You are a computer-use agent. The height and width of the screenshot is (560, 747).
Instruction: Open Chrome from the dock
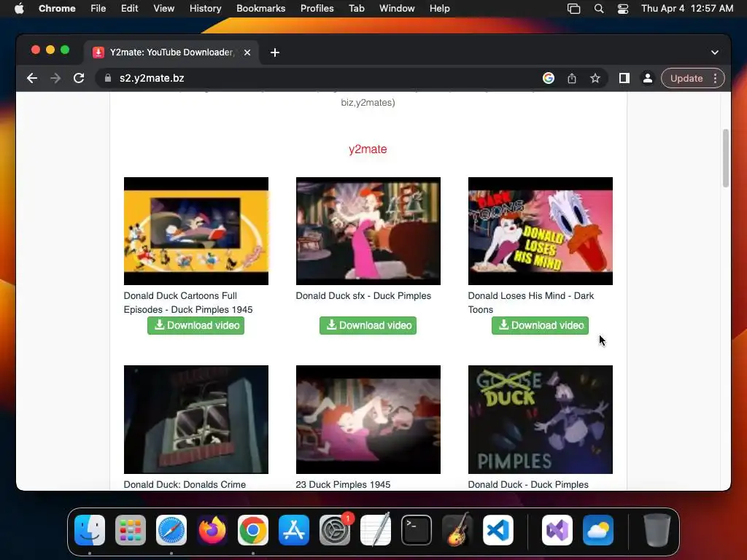pyautogui.click(x=253, y=530)
